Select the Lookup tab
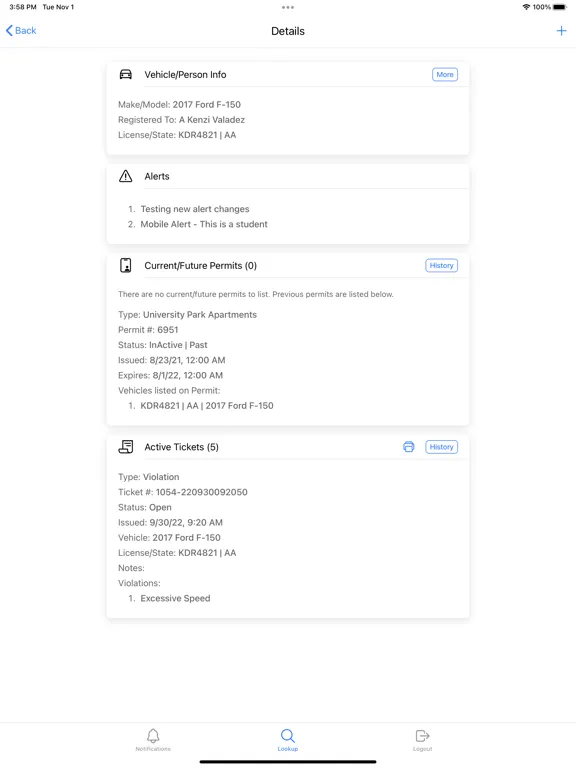The width and height of the screenshot is (576, 768). [288, 740]
